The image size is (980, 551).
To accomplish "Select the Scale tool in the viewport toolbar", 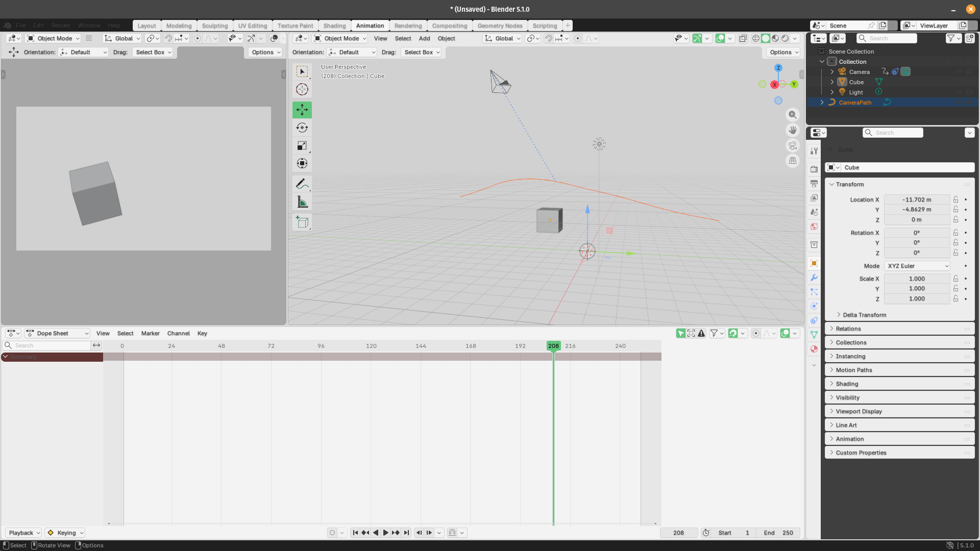I will click(302, 146).
